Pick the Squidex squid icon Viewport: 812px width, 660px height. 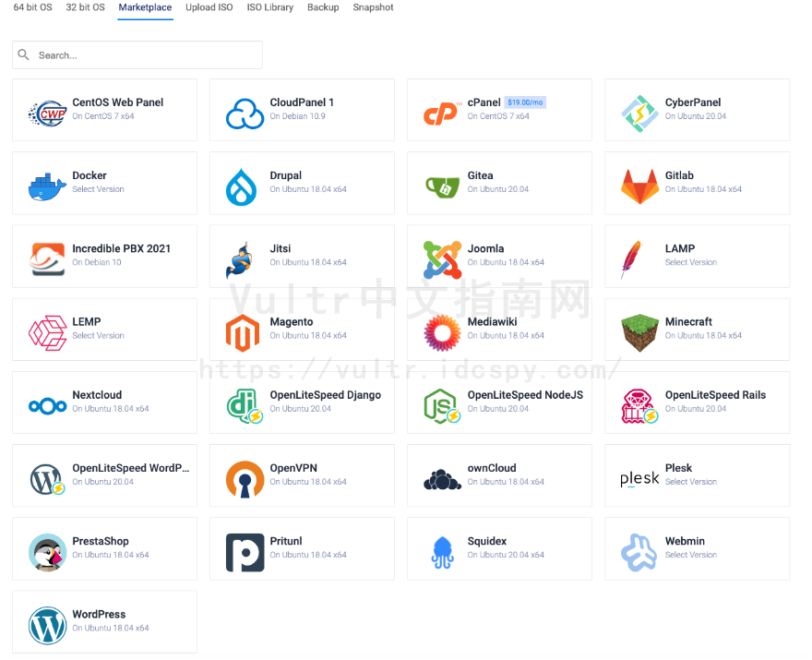click(x=442, y=553)
